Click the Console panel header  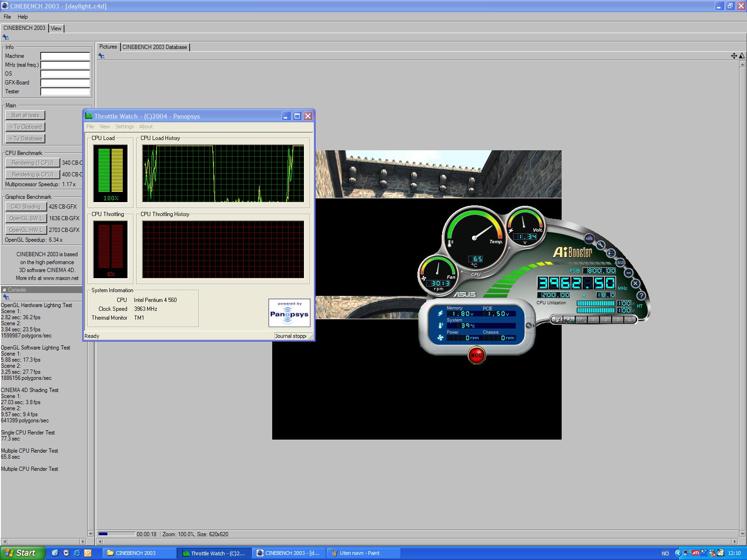[42, 290]
